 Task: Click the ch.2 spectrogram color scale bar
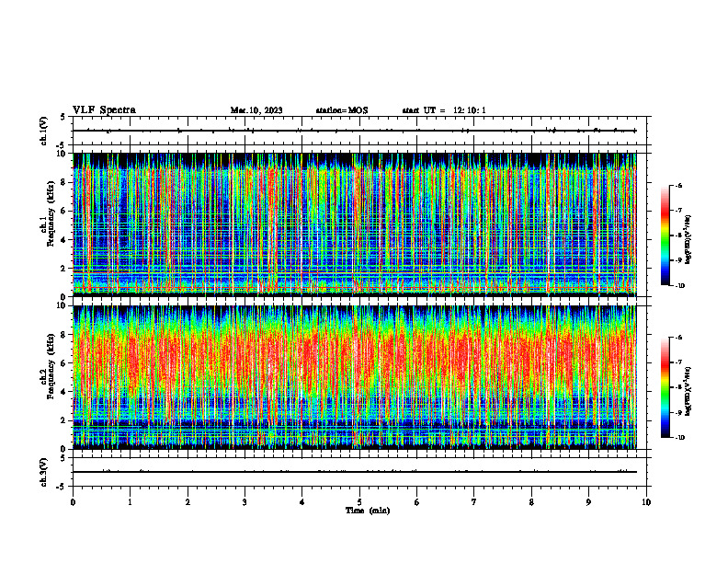(665, 387)
